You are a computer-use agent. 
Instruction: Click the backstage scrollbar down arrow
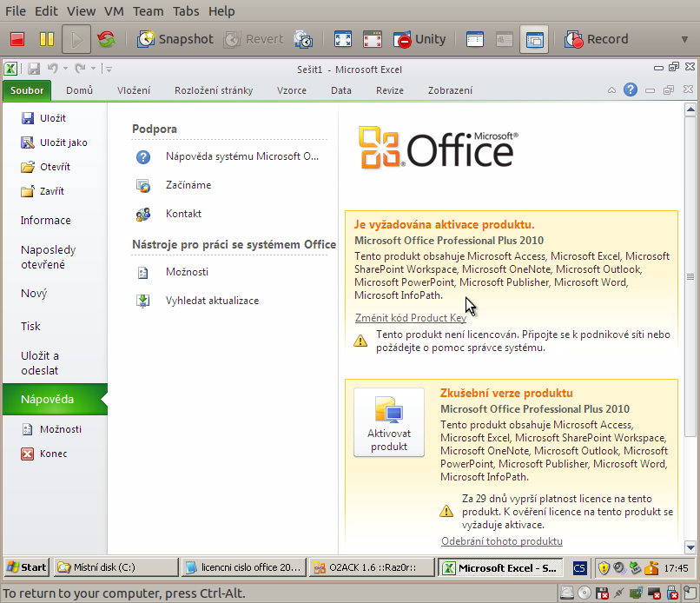coord(690,547)
